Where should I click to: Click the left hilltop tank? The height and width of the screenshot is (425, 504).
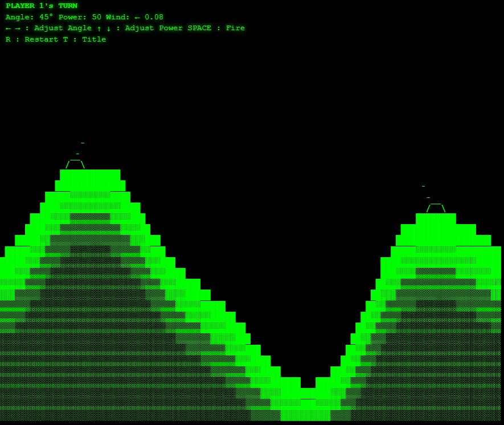click(x=75, y=164)
